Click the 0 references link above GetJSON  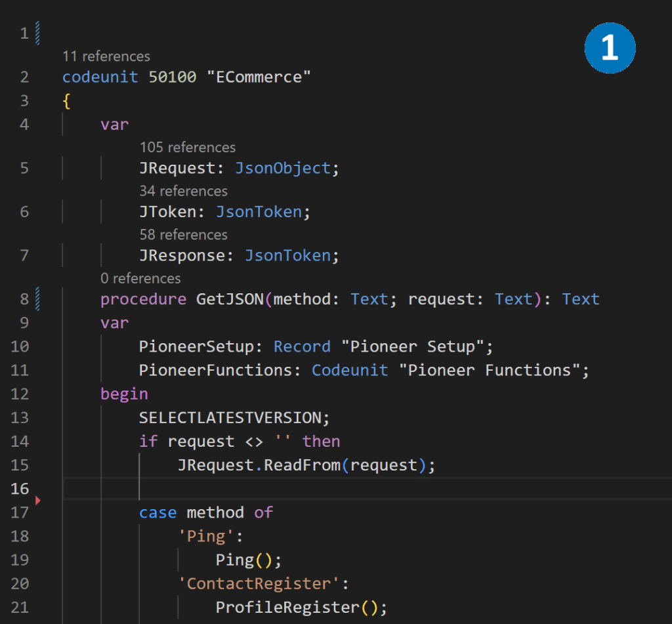(x=140, y=278)
